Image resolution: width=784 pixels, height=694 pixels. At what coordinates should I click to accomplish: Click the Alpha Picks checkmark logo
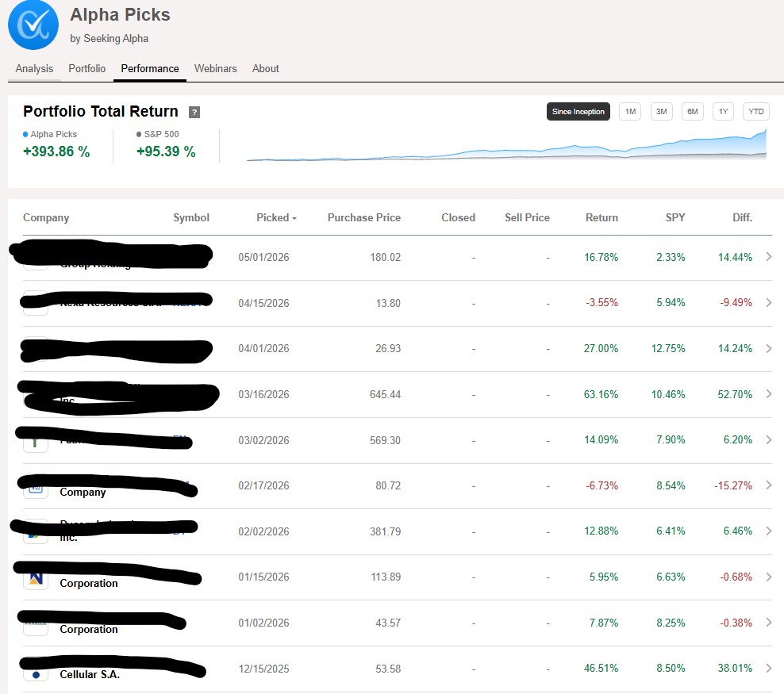(x=33, y=25)
